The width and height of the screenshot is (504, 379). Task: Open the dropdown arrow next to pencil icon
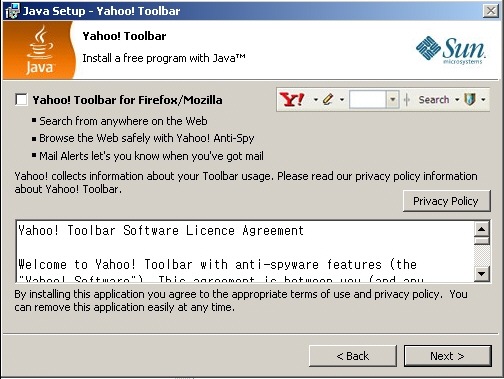point(342,99)
